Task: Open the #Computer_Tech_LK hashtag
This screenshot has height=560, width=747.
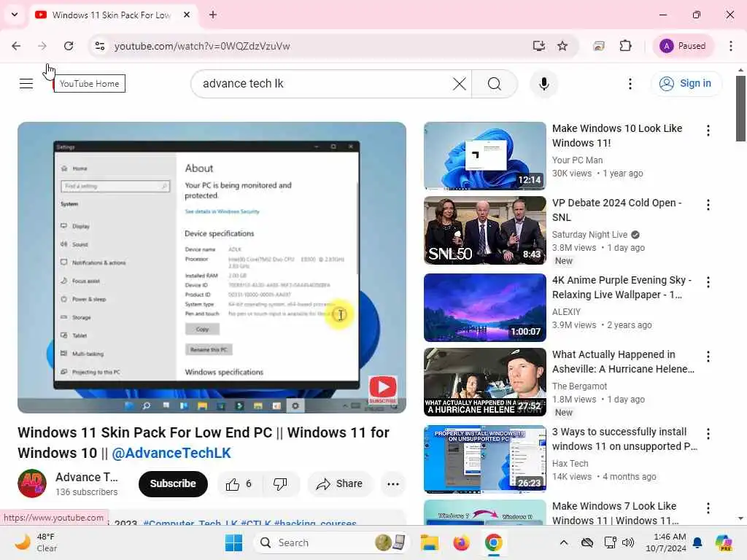Action: 190,523
